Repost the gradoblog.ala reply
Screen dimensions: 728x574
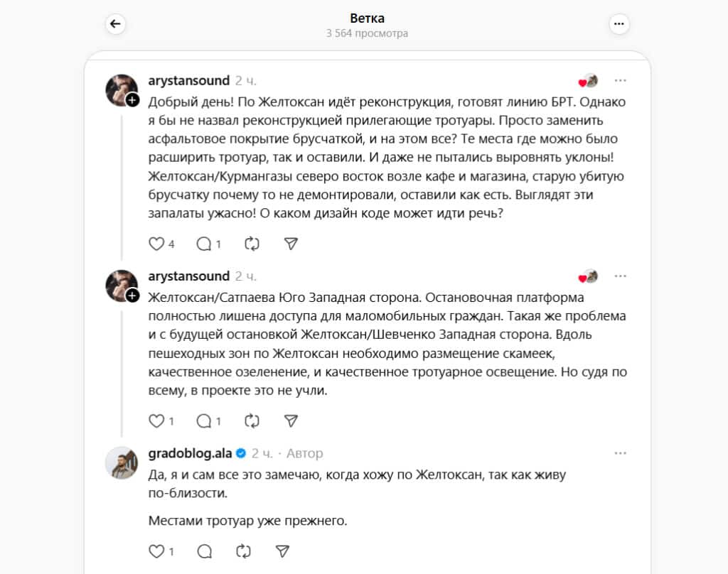click(x=243, y=551)
